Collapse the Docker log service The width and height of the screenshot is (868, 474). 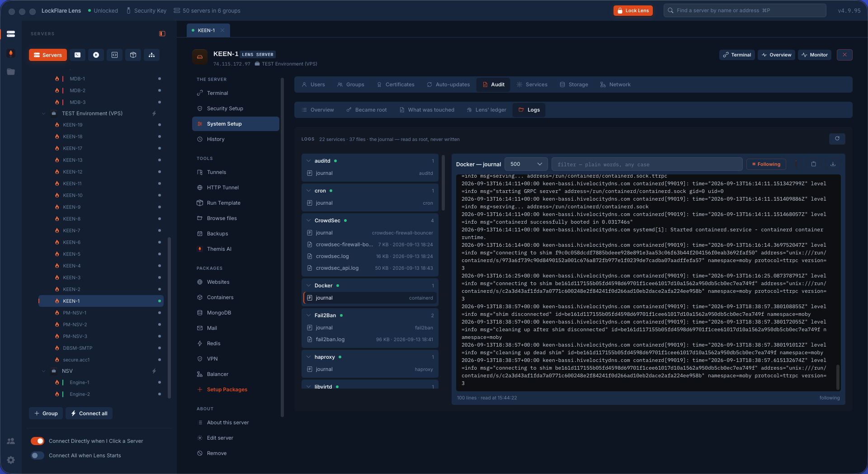pos(308,286)
